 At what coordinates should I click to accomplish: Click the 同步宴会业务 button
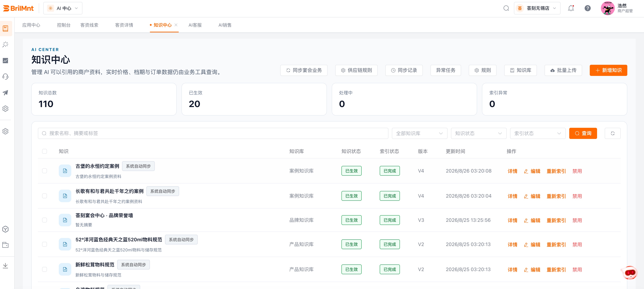tap(304, 70)
